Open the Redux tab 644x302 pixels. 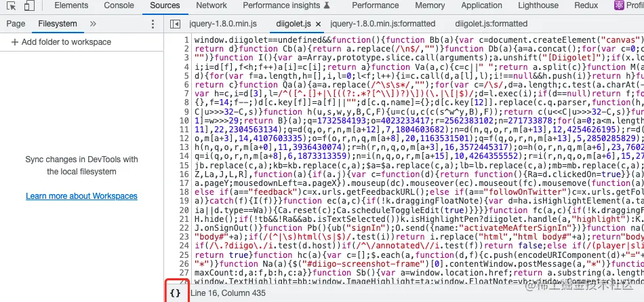coord(586,5)
